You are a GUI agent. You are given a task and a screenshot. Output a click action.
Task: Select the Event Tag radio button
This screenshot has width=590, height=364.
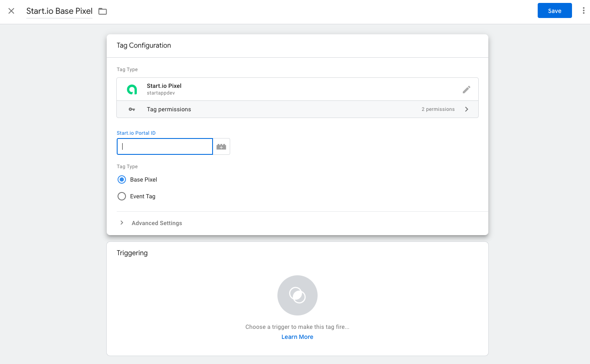coord(122,196)
